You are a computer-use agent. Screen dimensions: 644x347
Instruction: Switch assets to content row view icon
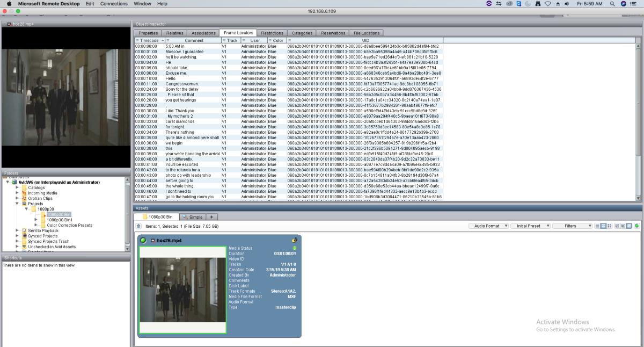pos(603,226)
